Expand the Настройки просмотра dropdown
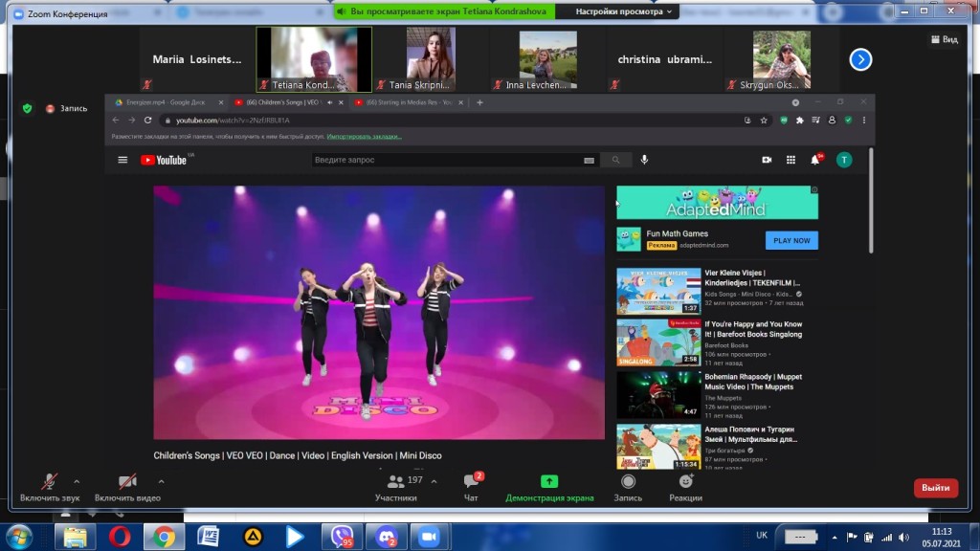 (x=623, y=11)
